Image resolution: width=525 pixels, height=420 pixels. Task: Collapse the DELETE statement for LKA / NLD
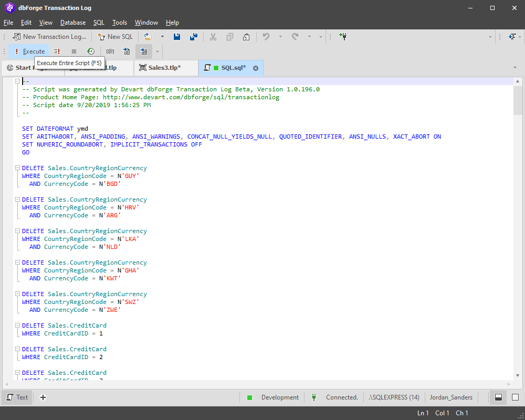pyautogui.click(x=18, y=231)
